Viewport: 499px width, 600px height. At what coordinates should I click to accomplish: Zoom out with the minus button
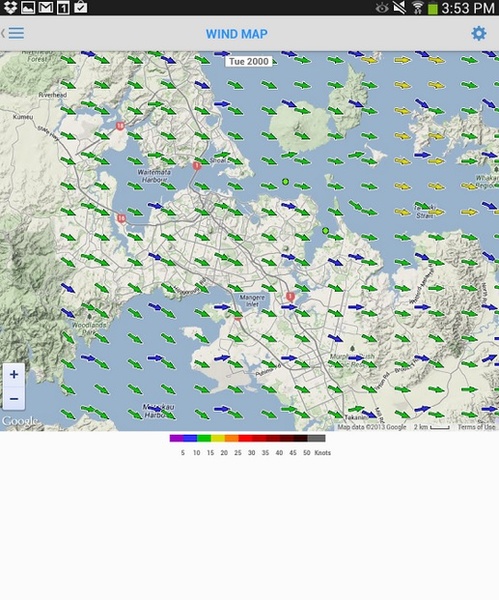pos(14,398)
